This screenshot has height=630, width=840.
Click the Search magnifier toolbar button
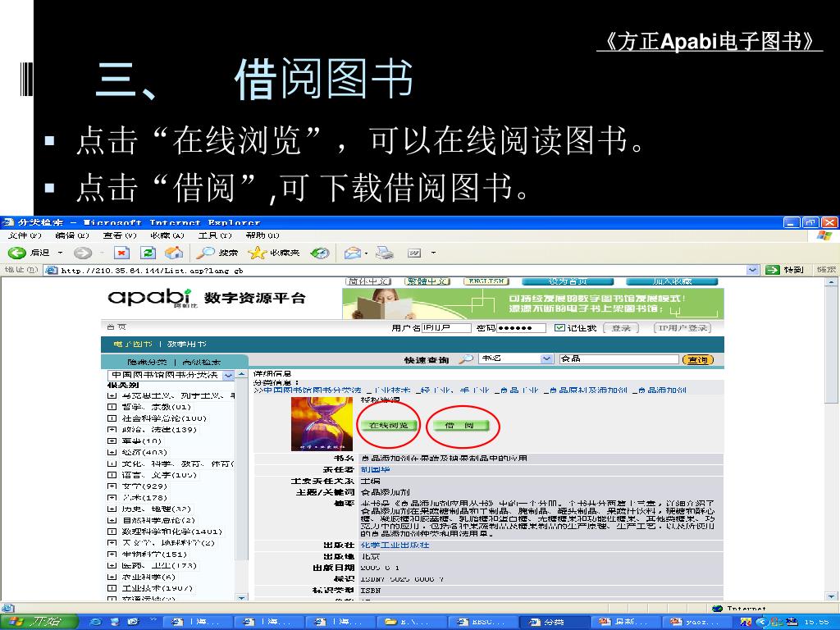tap(217, 253)
